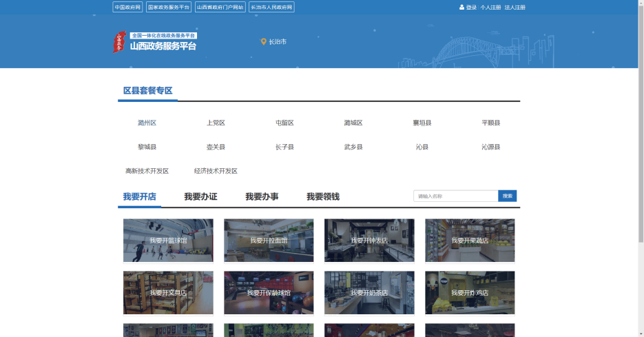Click the user avatar icon beside 登录
This screenshot has width=644, height=337.
coord(461,7)
